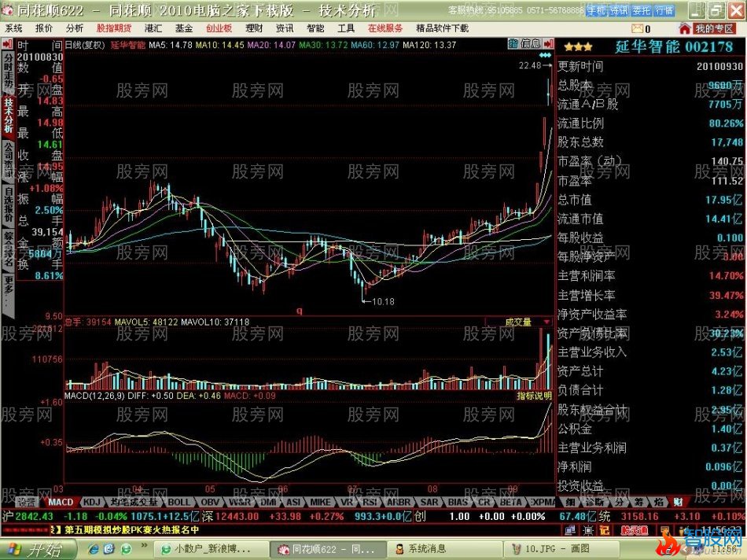This screenshot has width=747, height=560.
Task: Open the Windows 开始 start button
Action: (x=37, y=550)
